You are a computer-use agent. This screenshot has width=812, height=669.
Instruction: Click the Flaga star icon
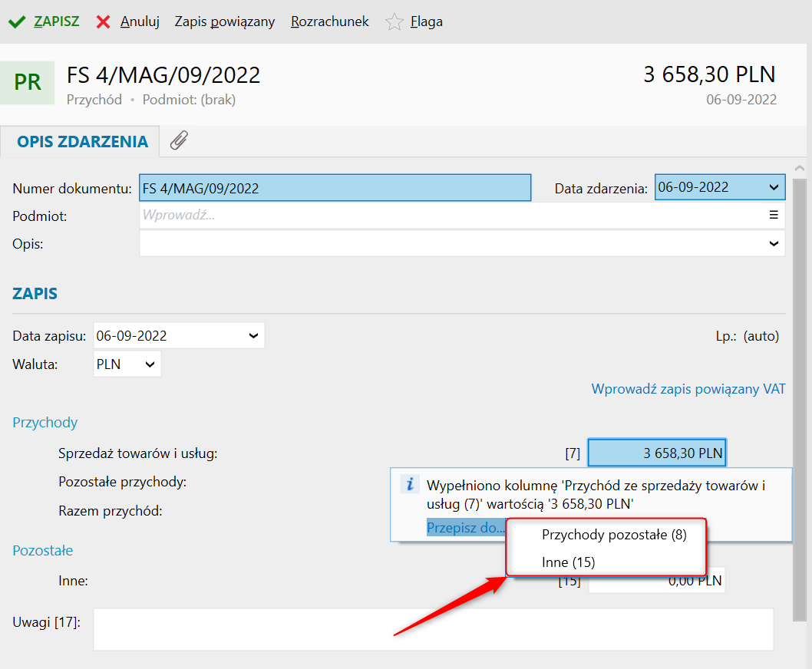(x=394, y=21)
